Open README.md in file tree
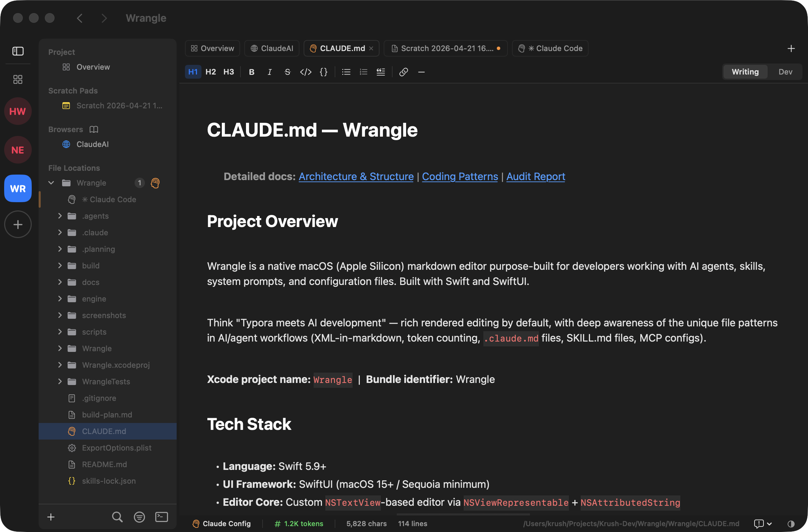 tap(108, 464)
